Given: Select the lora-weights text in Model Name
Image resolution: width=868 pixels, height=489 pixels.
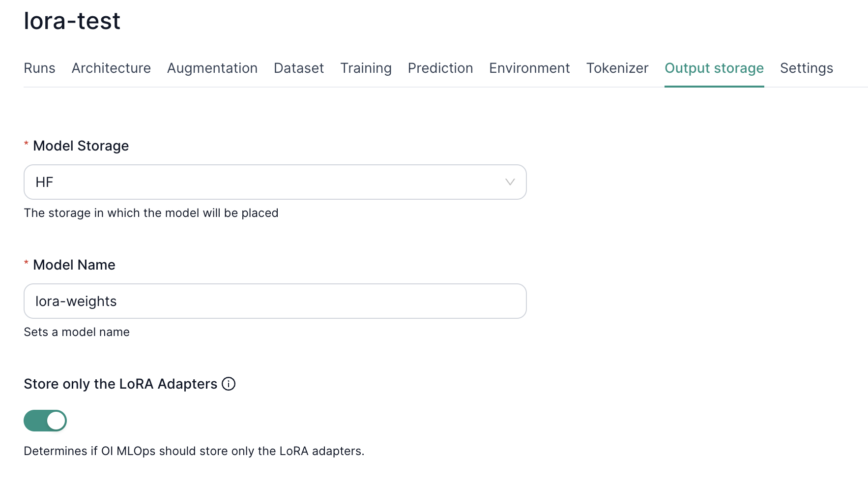Looking at the screenshot, I should (x=76, y=301).
